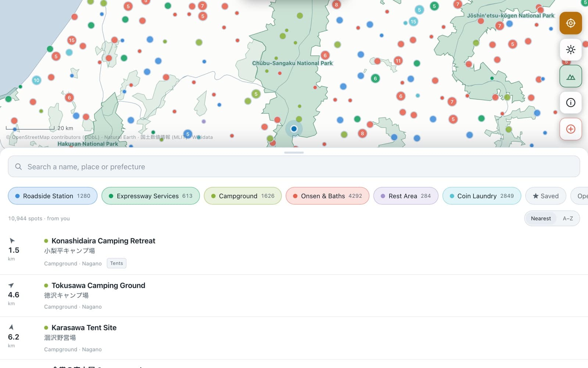
Task: Click the olive cluster marker labeled 5
Action: (x=256, y=94)
